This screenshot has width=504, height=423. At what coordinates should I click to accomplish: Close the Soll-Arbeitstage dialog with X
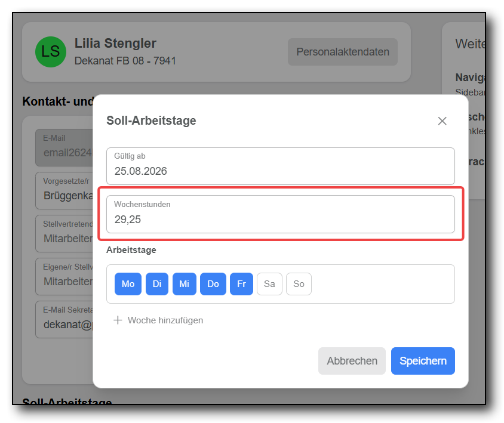pyautogui.click(x=442, y=121)
